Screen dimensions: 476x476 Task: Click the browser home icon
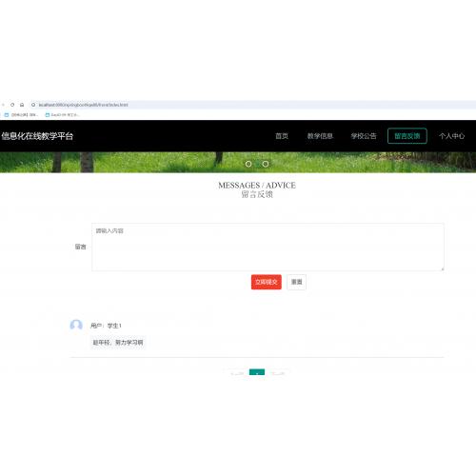[x=22, y=105]
